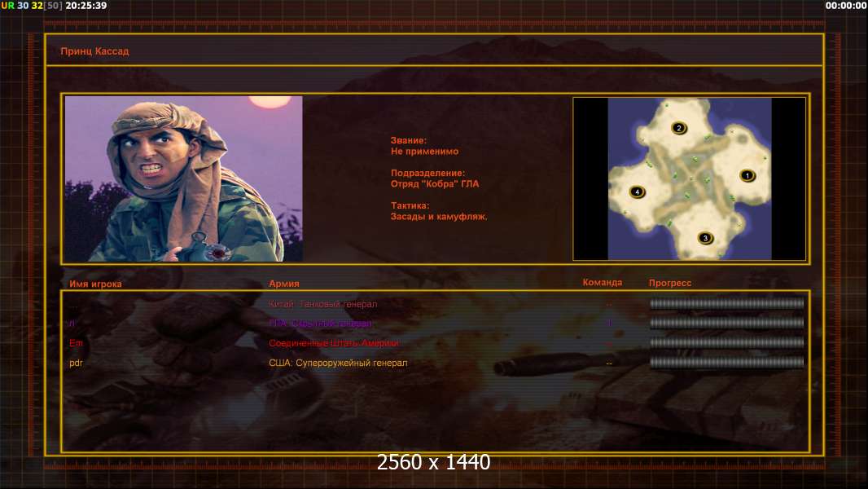The height and width of the screenshot is (489, 868).
Task: Click the 'Подразделение:' label
Action: point(428,174)
